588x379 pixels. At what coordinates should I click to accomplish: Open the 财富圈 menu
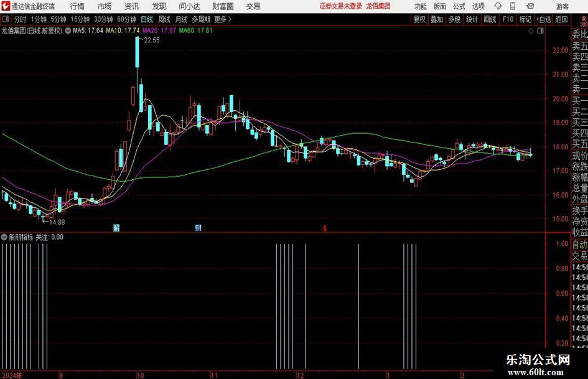223,6
